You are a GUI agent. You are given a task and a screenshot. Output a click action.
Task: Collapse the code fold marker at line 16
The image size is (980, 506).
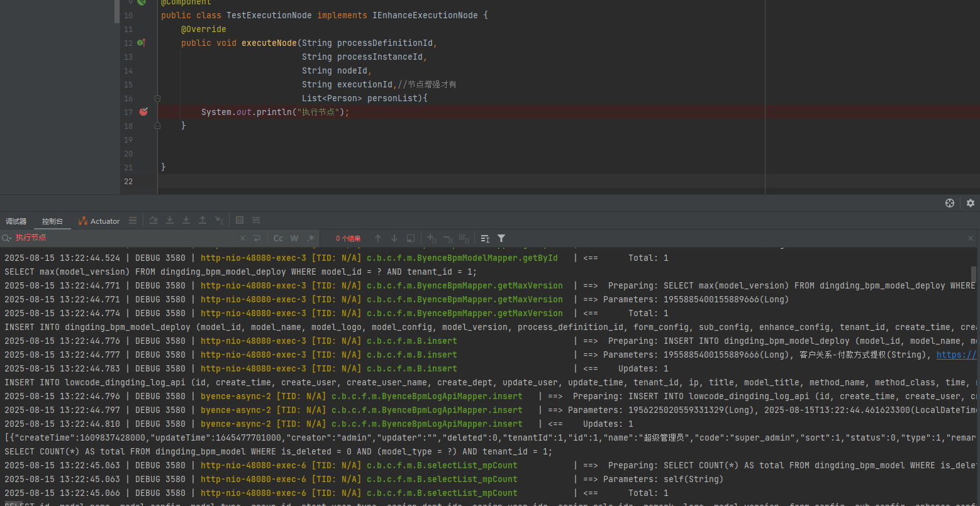tap(157, 98)
